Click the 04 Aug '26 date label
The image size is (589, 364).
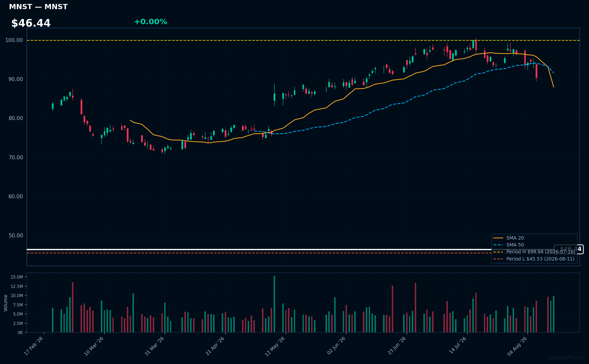point(517,346)
